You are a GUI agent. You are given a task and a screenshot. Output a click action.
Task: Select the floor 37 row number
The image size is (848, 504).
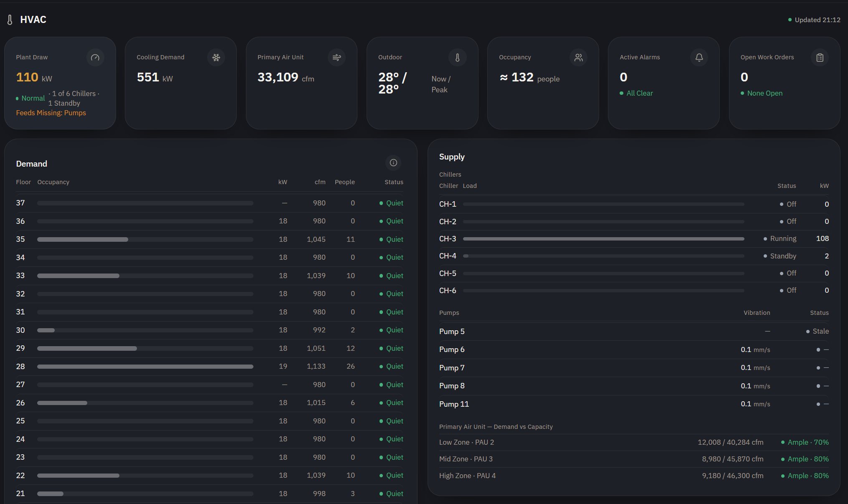click(x=20, y=203)
